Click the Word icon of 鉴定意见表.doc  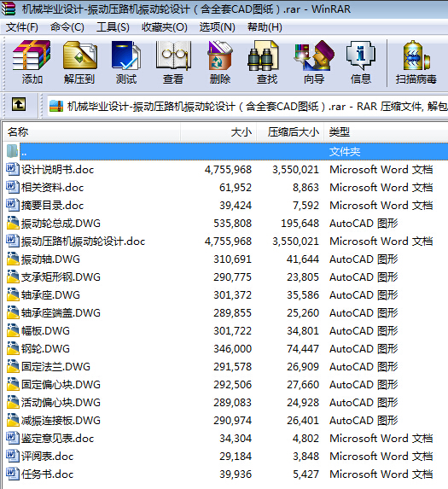13,438
